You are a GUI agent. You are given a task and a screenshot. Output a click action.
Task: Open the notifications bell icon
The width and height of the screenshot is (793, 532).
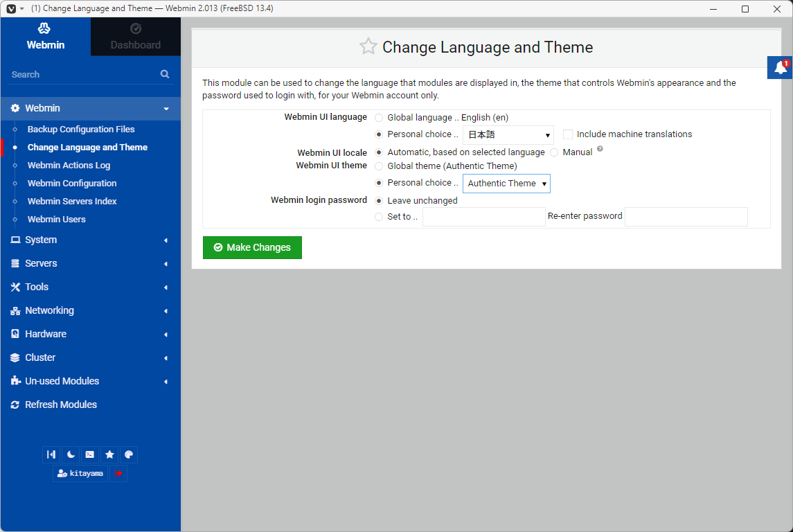click(780, 67)
